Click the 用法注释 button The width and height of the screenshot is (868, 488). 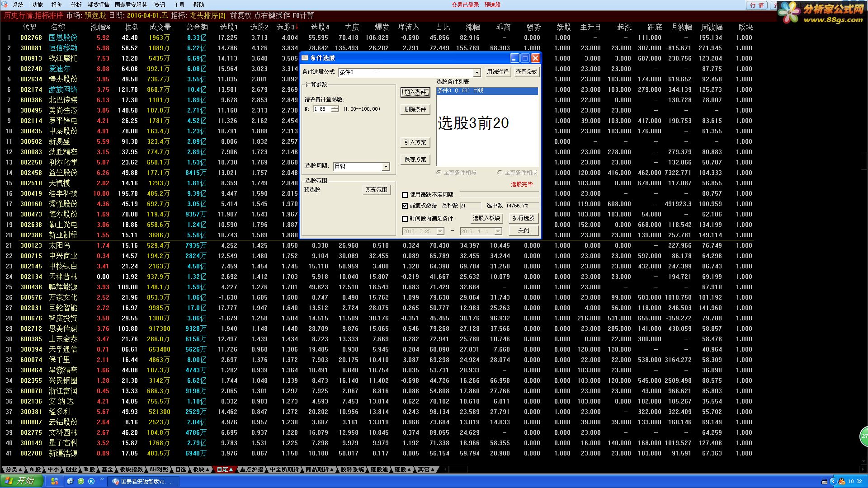(498, 72)
